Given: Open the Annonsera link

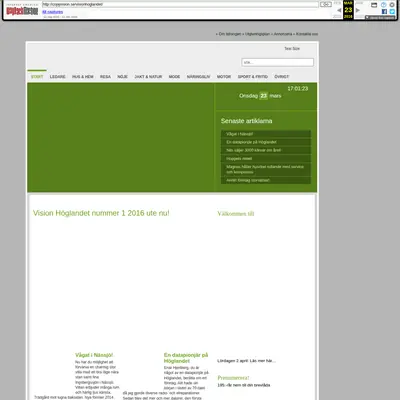Looking at the screenshot, I should click(283, 34).
